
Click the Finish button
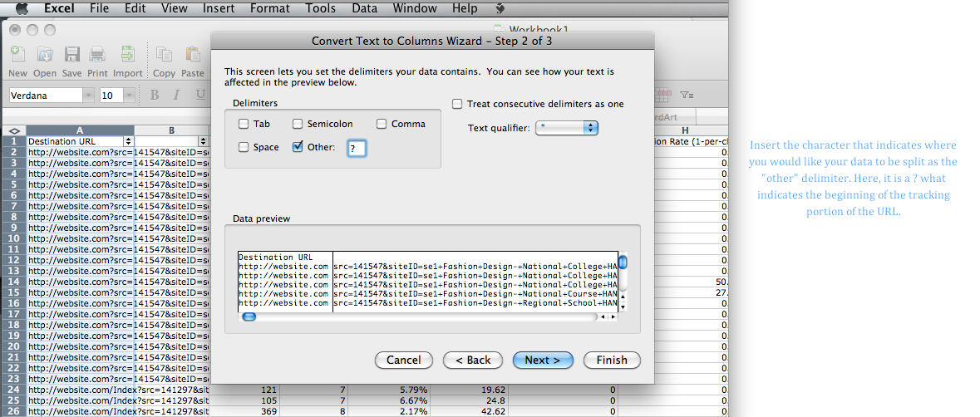tap(612, 360)
